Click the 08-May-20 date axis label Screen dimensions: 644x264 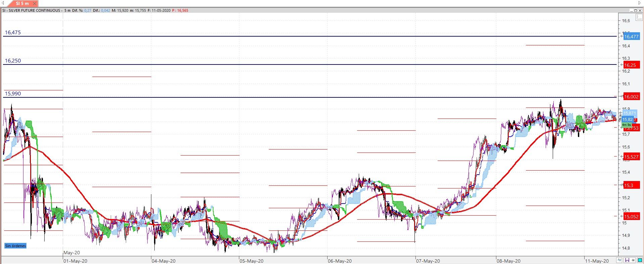509,261
